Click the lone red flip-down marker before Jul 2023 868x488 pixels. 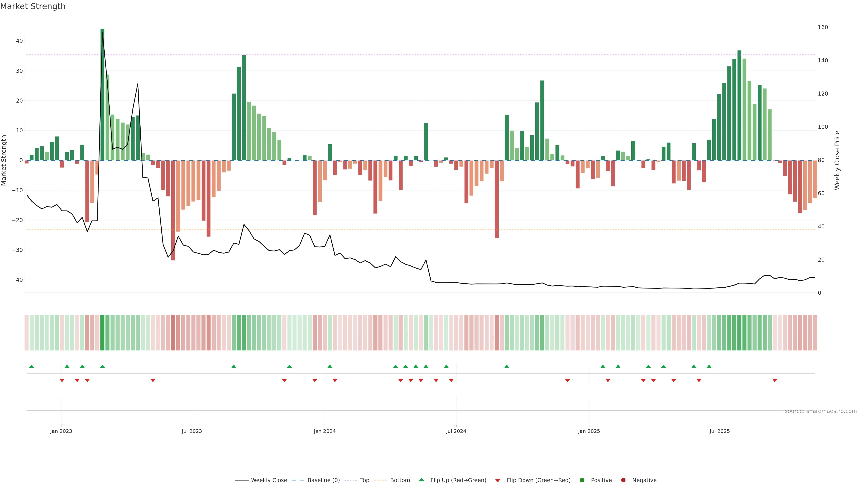click(x=153, y=380)
